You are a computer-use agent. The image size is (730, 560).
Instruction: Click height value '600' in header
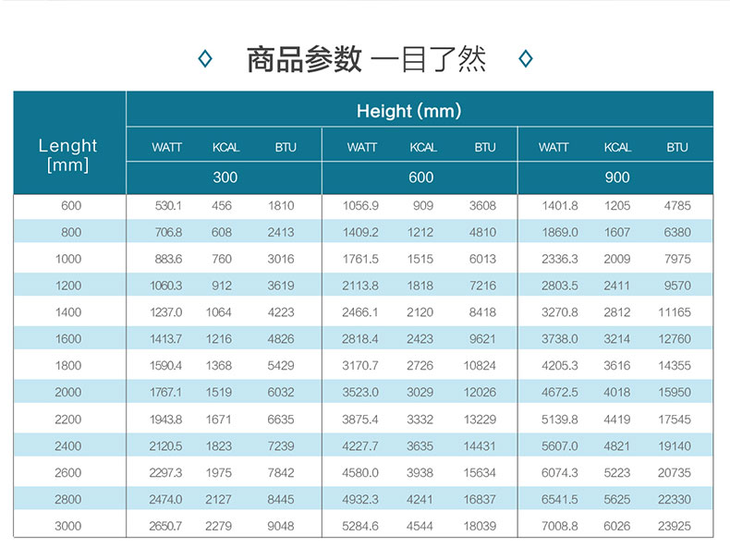pyautogui.click(x=420, y=177)
